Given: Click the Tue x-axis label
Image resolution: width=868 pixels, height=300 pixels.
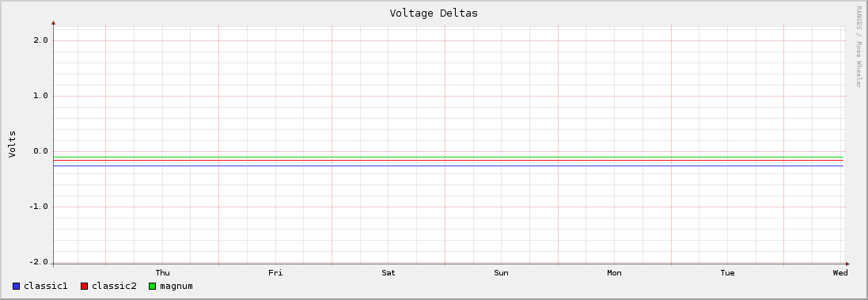Looking at the screenshot, I should coord(727,273).
